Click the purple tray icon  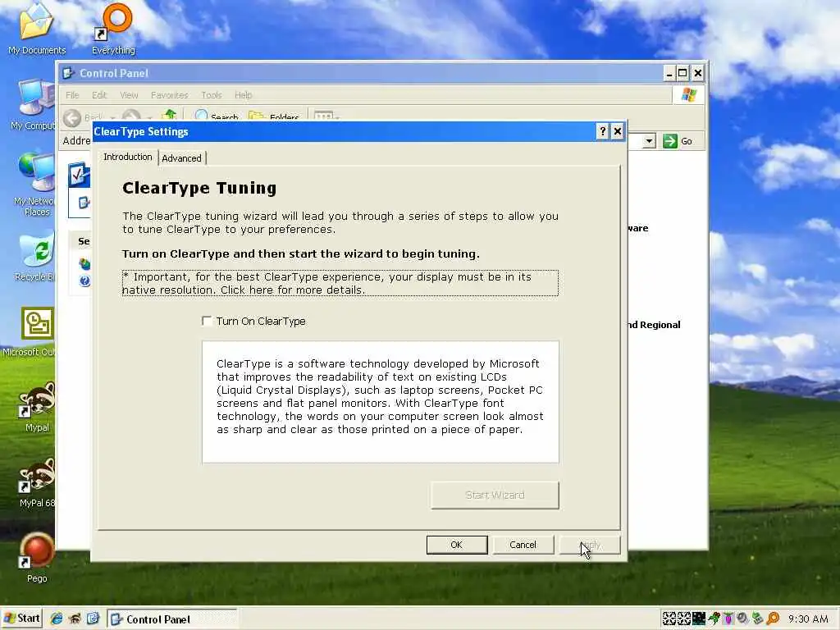click(728, 619)
